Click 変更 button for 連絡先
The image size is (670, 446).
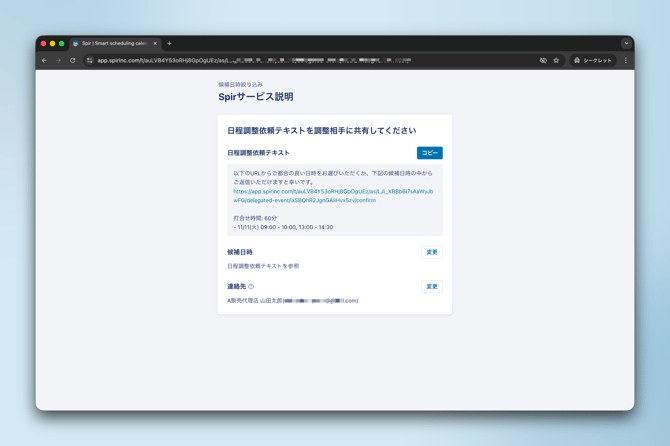[432, 286]
